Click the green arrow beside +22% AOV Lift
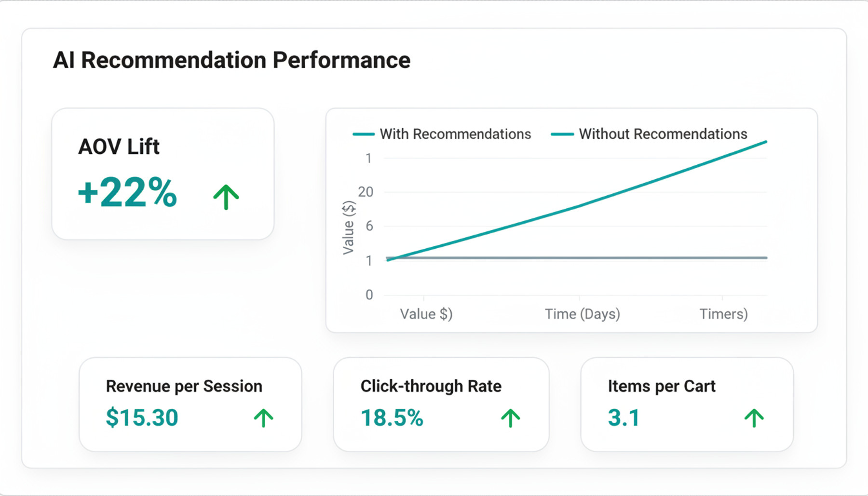The width and height of the screenshot is (868, 496). point(226,197)
